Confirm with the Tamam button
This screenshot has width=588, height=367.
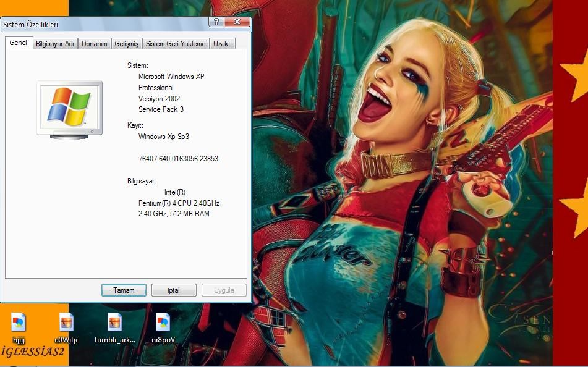click(124, 290)
